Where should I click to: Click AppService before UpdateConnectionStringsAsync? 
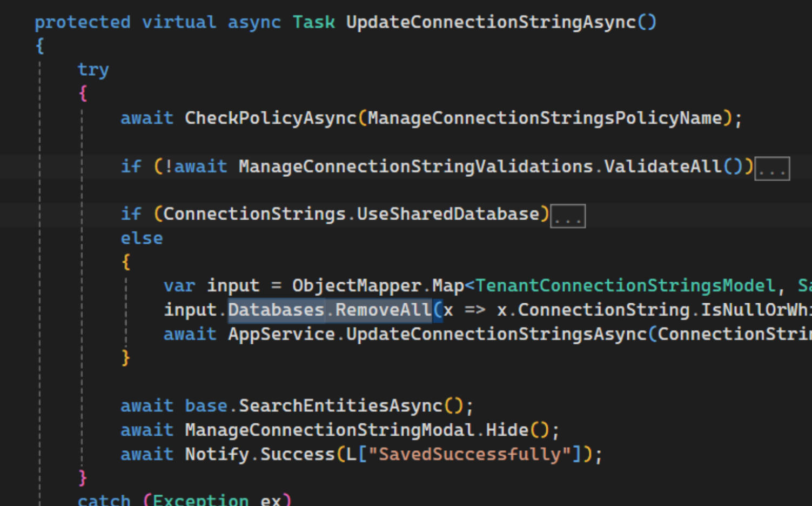pyautogui.click(x=281, y=334)
